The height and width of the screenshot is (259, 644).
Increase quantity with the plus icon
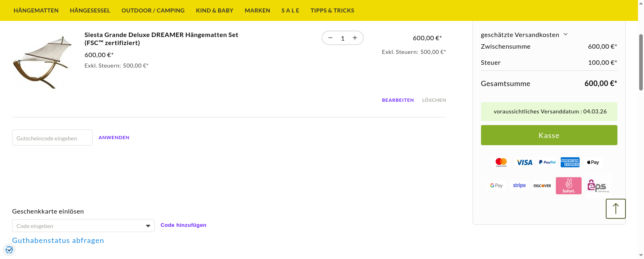(355, 38)
